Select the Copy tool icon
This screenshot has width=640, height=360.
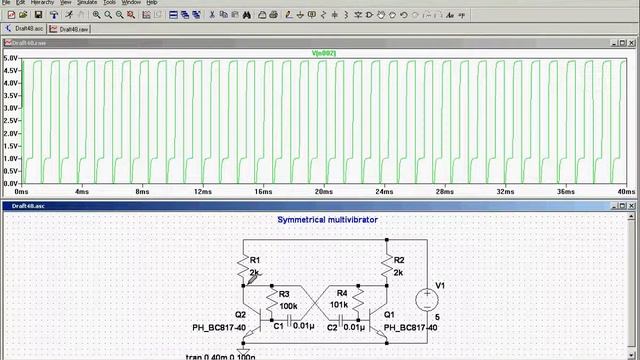pos(223,15)
